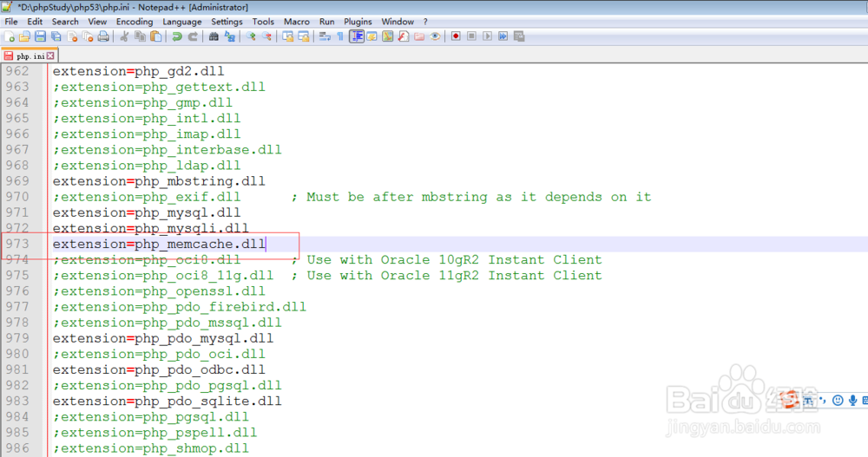The width and height of the screenshot is (868, 457).
Task: Toggle synchronized vertical scrolling
Action: pos(288,36)
